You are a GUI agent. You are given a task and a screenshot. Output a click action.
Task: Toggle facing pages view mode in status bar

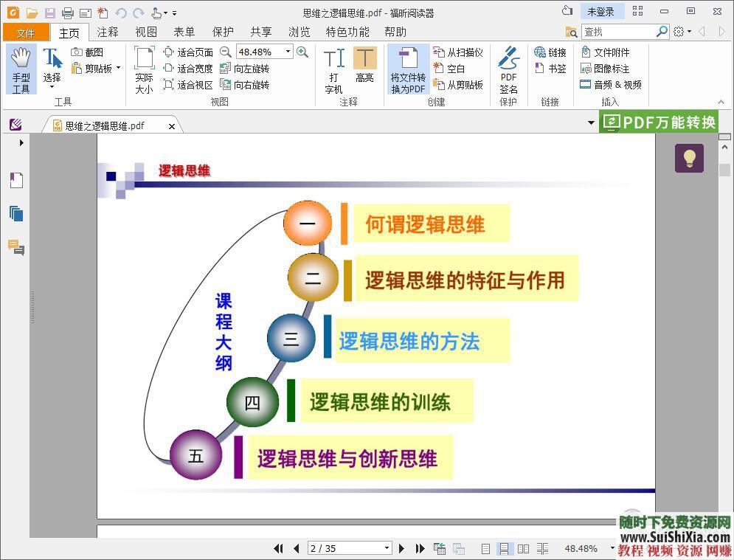[x=523, y=548]
